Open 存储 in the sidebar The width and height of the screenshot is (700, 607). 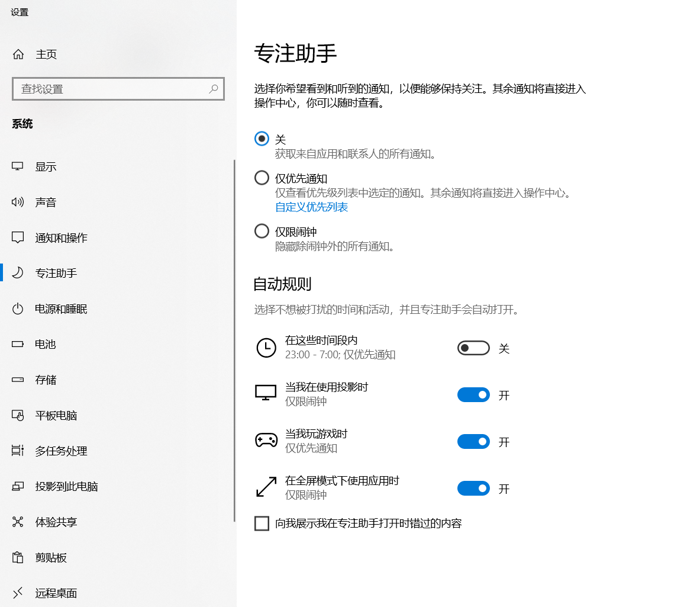tap(117, 380)
